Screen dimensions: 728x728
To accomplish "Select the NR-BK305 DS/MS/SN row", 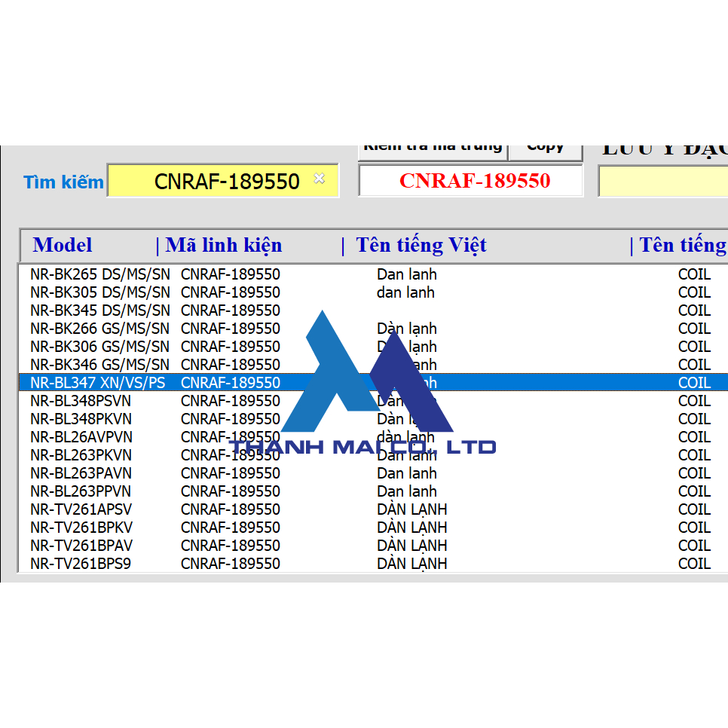I will [99, 292].
